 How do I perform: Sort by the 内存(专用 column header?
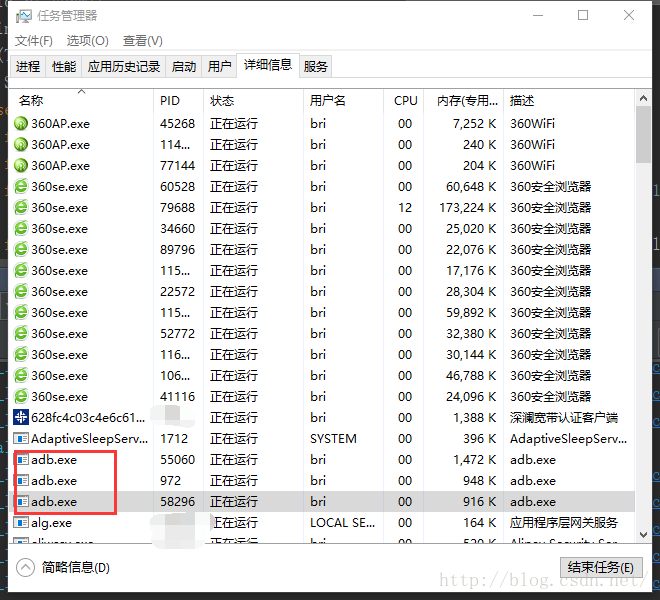463,101
